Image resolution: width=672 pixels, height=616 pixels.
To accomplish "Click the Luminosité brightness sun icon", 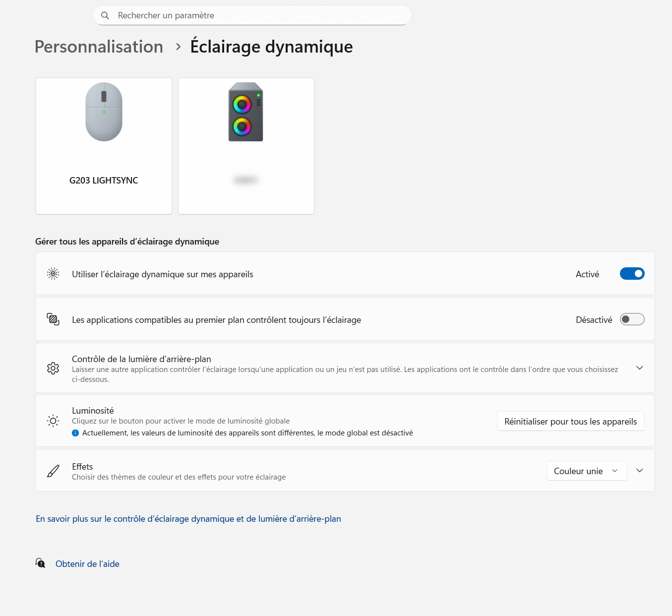I will coord(53,421).
